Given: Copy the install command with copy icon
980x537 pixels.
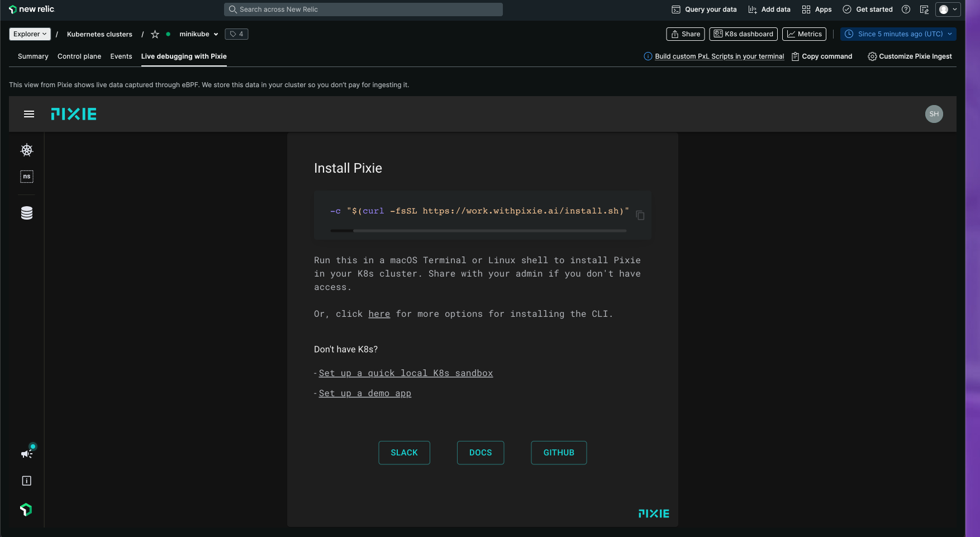Looking at the screenshot, I should (x=640, y=215).
